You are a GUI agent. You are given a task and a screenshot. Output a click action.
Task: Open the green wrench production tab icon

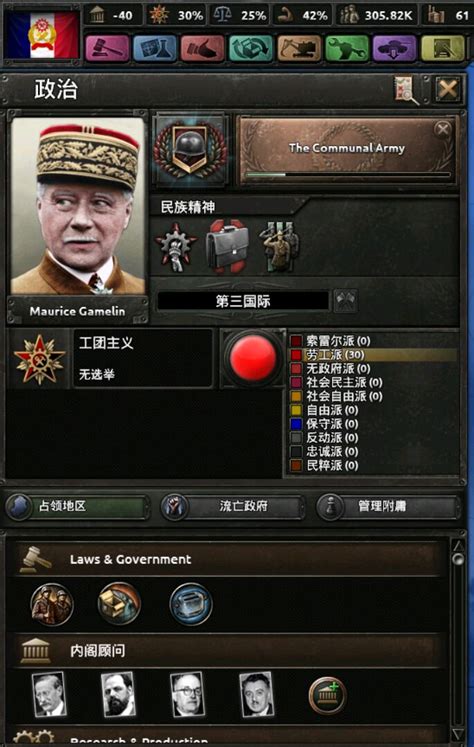coord(347,48)
